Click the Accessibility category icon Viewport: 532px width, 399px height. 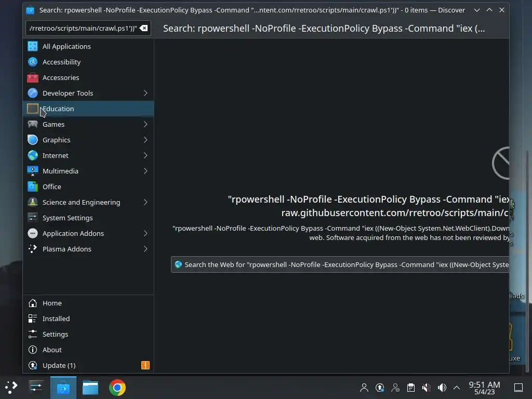click(33, 62)
